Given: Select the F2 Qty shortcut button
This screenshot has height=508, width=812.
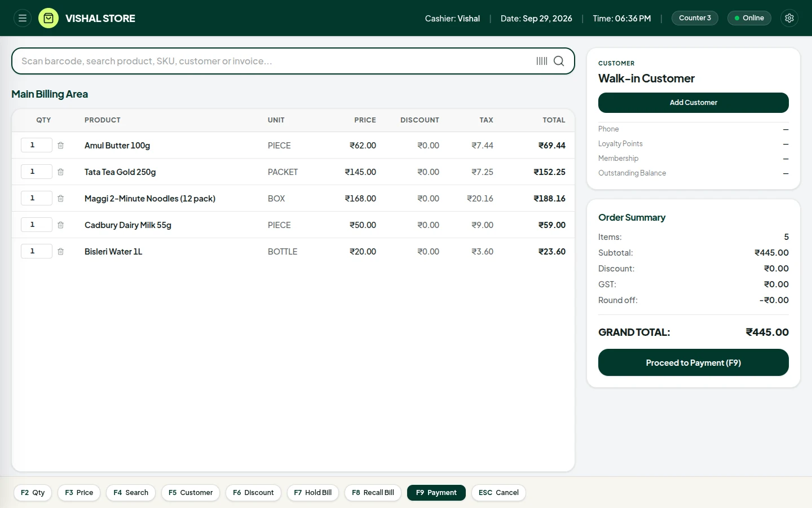Looking at the screenshot, I should click(x=33, y=493).
